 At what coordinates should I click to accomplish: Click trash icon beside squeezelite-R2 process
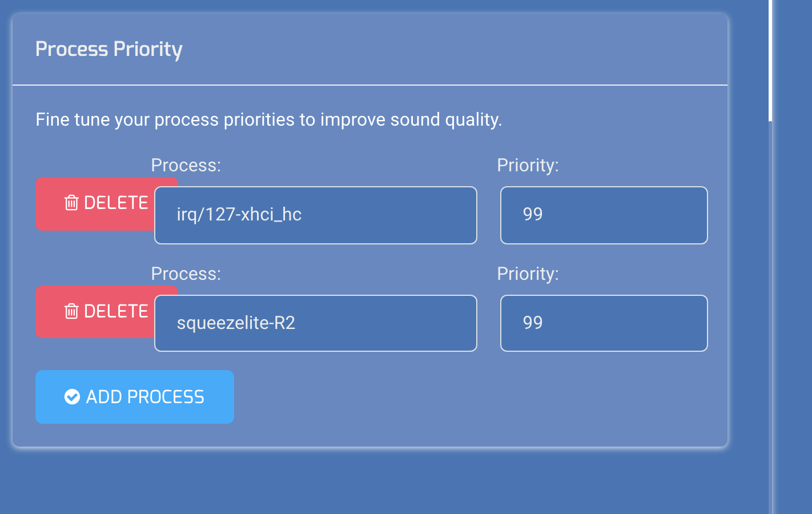(71, 311)
